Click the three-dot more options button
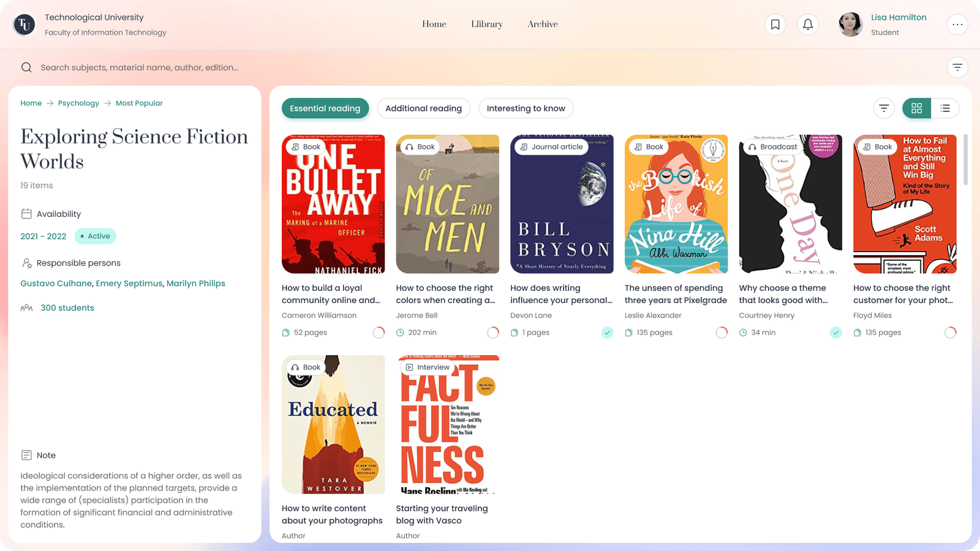 (x=957, y=24)
